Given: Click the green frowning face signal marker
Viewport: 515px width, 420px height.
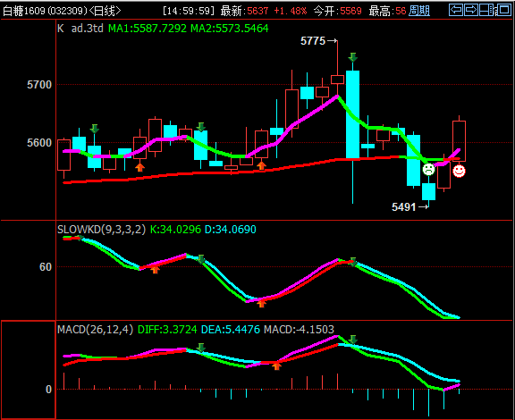Looking at the screenshot, I should pos(428,170).
